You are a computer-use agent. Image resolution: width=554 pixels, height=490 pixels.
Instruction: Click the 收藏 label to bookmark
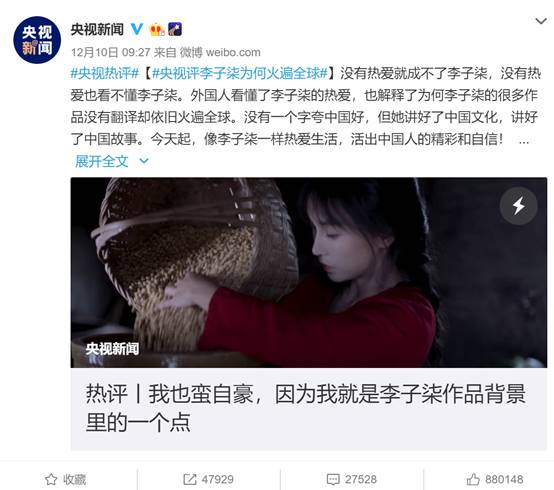[x=75, y=479]
